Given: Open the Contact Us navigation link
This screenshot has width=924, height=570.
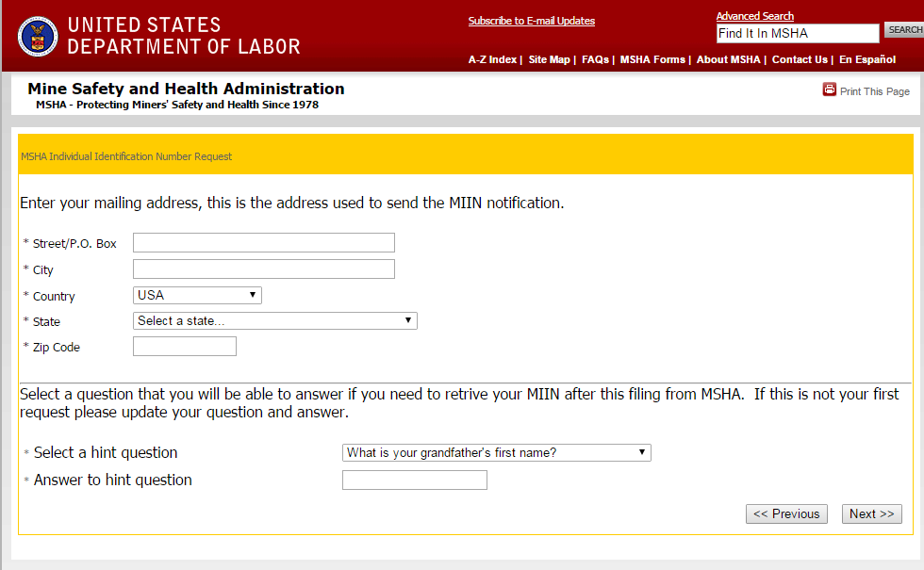Looking at the screenshot, I should (x=800, y=59).
